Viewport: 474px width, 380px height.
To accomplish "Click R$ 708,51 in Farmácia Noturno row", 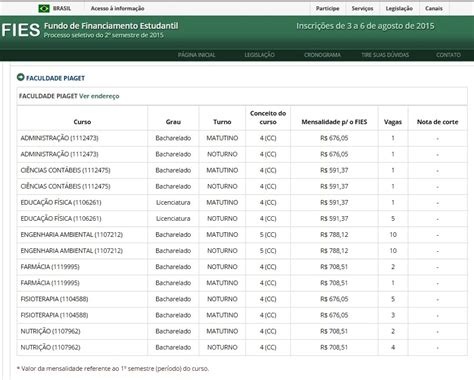I will pyautogui.click(x=334, y=267).
